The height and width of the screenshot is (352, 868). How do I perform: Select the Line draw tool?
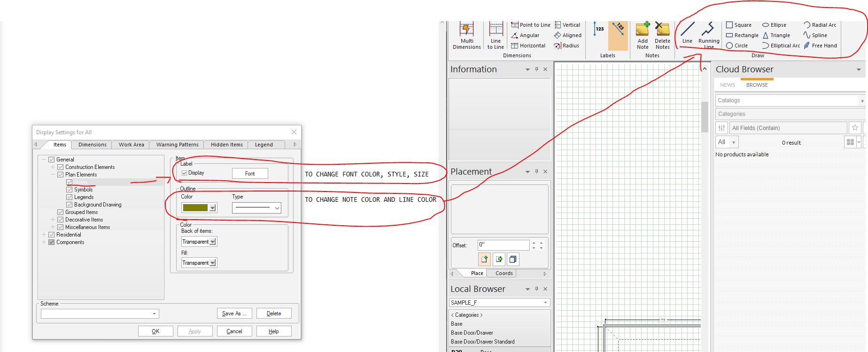tap(687, 33)
